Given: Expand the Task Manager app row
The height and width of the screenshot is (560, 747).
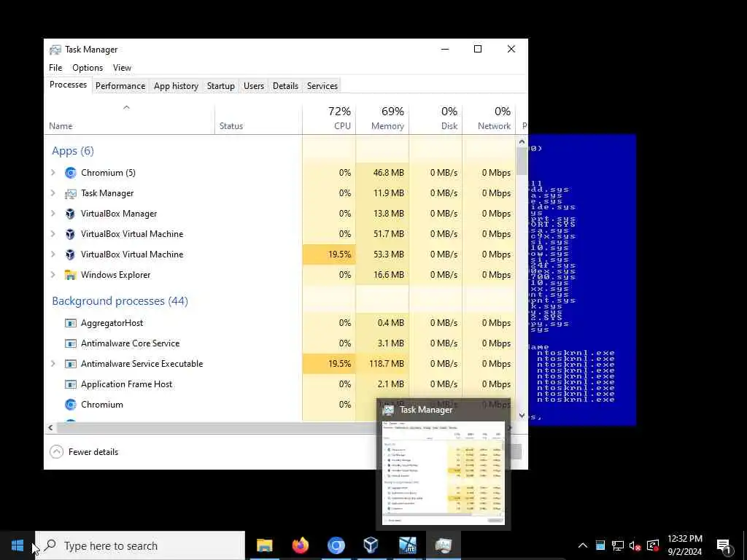Looking at the screenshot, I should (53, 193).
